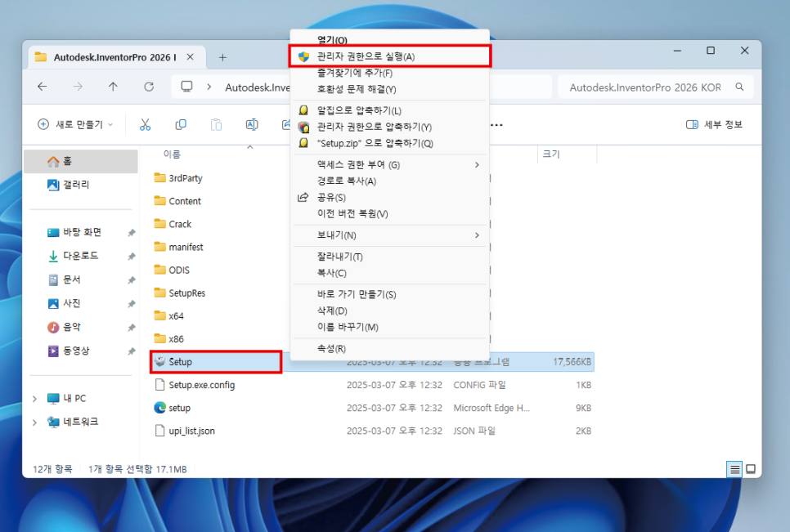Screen dimensions: 790x532
Task: Expand 액세스 권한 부여 submenu arrow
Action: 477,164
